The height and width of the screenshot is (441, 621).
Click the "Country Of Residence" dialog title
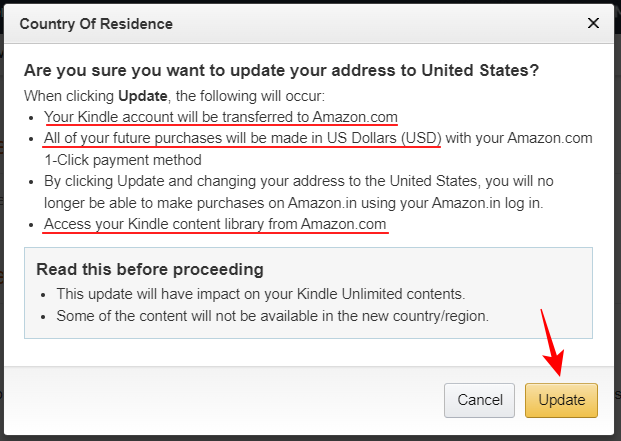[96, 23]
